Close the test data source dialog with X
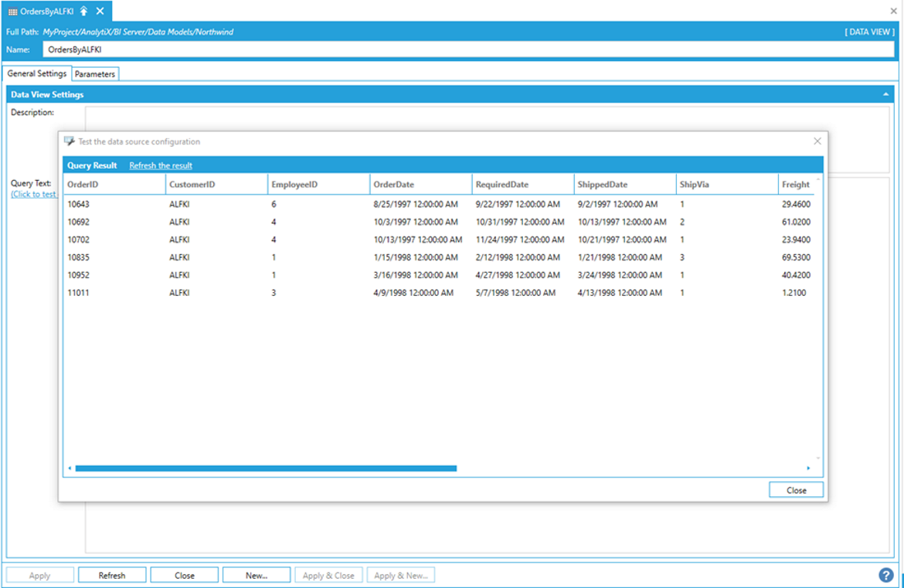The image size is (904, 588). [x=817, y=141]
